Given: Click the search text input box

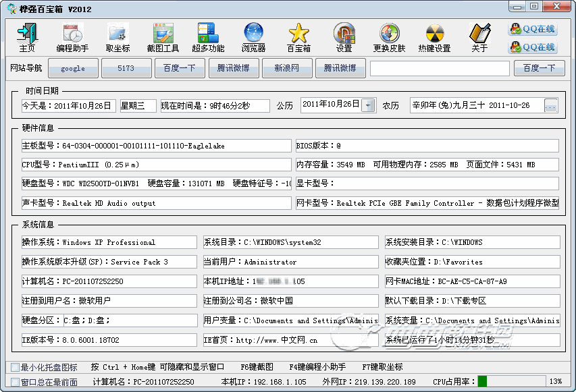Looking at the screenshot, I should pyautogui.click(x=440, y=68).
